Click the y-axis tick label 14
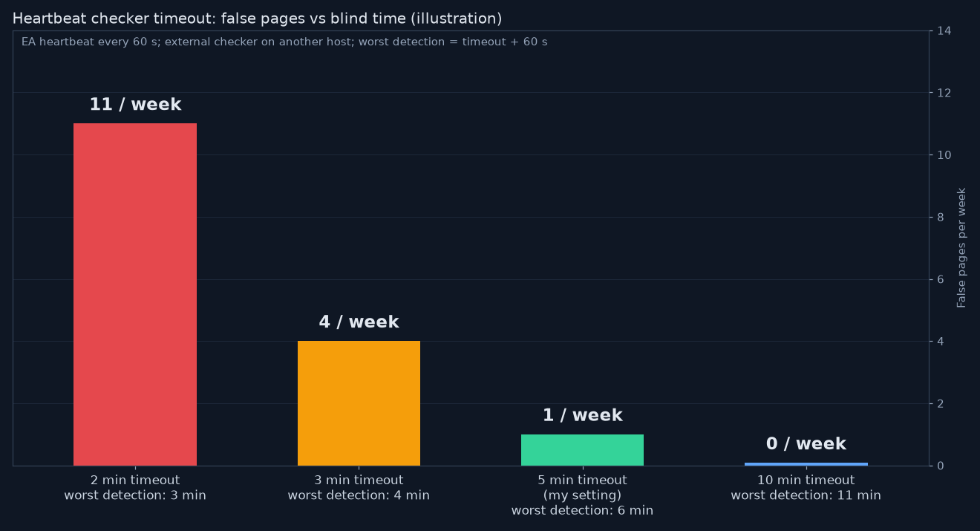This screenshot has width=980, height=531. pyautogui.click(x=944, y=31)
